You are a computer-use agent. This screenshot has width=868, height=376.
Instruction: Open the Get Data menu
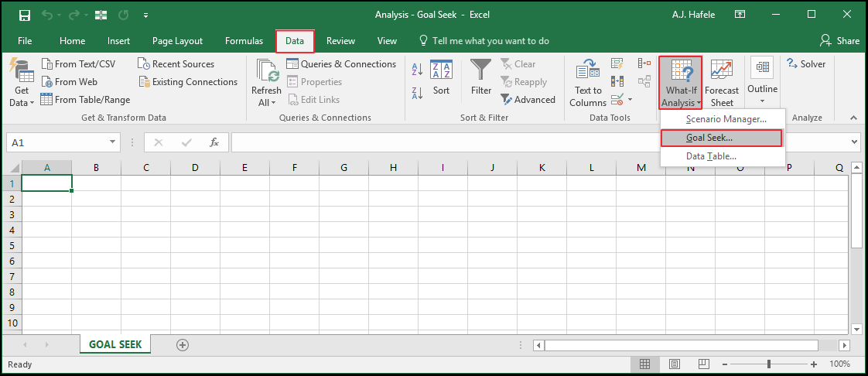(22, 83)
